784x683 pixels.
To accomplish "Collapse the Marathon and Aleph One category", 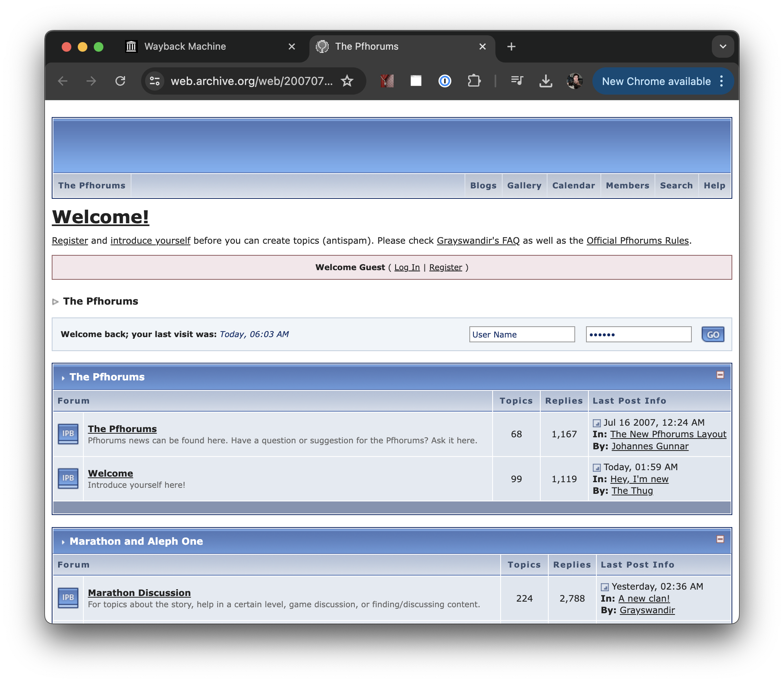I will 720,540.
